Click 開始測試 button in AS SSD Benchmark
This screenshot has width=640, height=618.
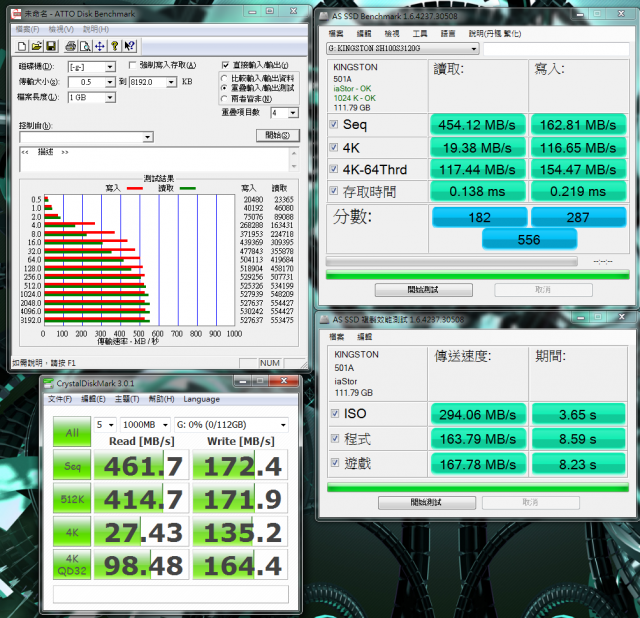423,290
